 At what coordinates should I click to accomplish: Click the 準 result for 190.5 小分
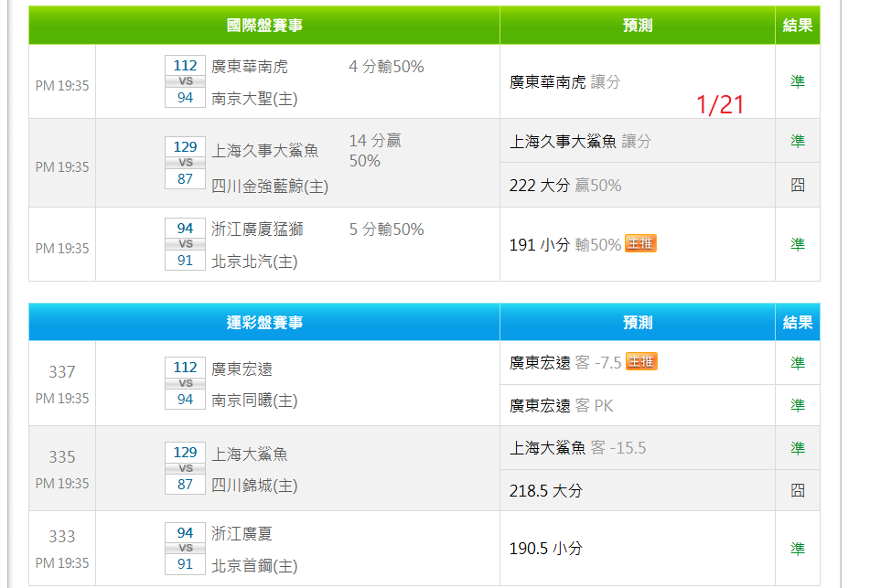[x=798, y=549]
